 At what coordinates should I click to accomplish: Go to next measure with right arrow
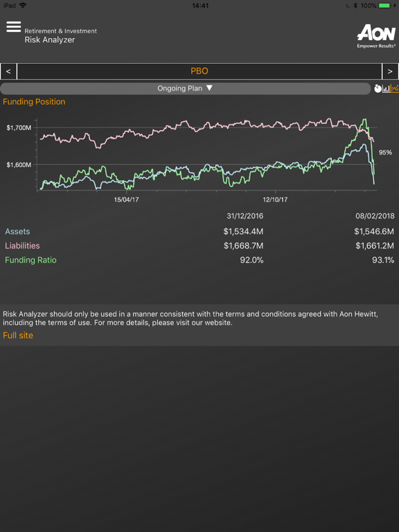390,71
